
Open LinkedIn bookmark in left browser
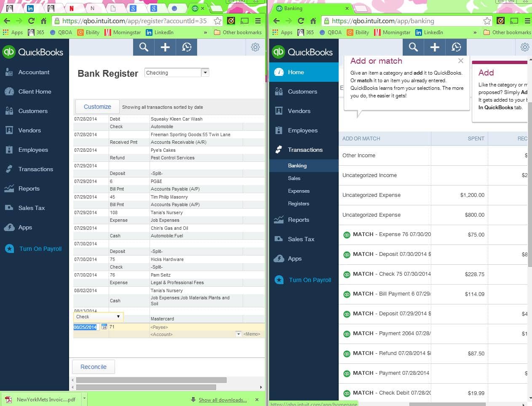point(160,32)
